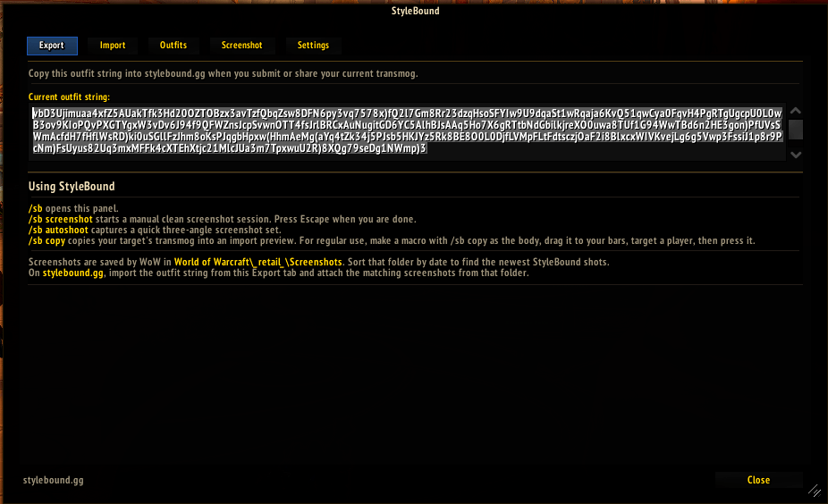Click the scroll up arrow of outfit string
Image resolution: width=828 pixels, height=504 pixels.
796,111
